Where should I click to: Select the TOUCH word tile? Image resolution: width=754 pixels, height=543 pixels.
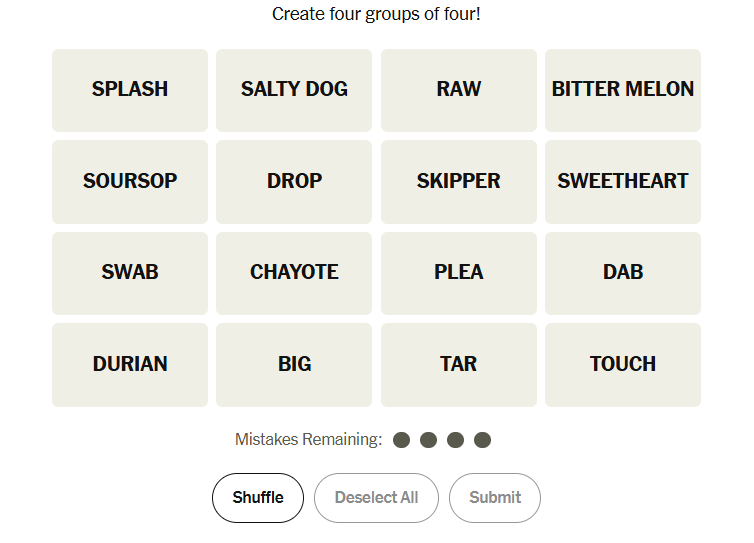[623, 365]
